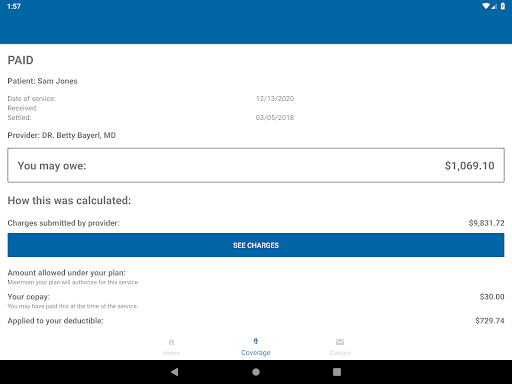Select the Date of service label
512x384 pixels.
32,99
